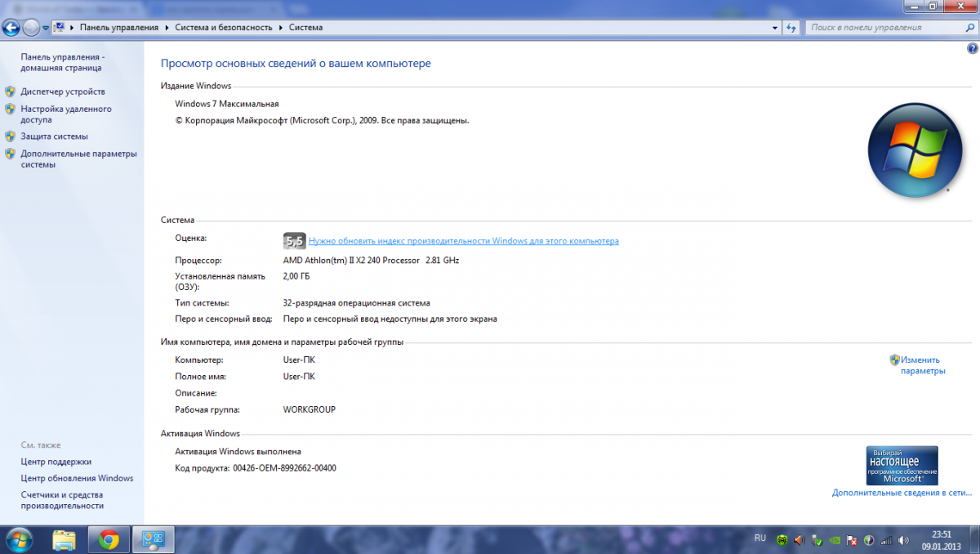Expand arrow after Панель управления breadcrumb

[167, 28]
